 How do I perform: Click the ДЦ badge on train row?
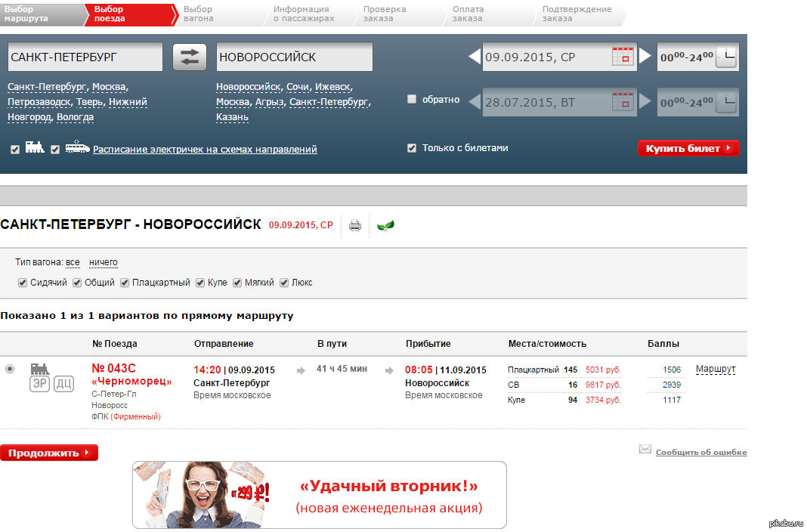[x=64, y=384]
